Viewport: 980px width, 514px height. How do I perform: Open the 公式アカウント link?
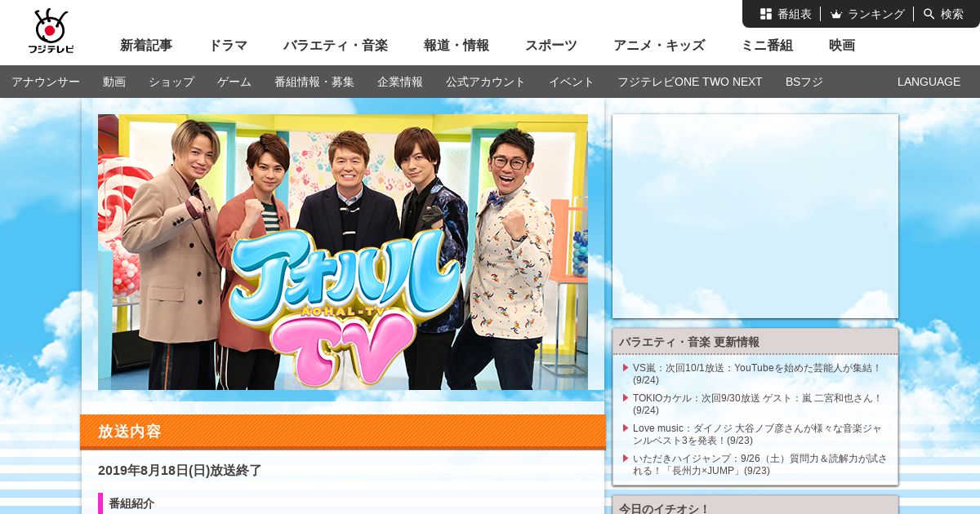tap(486, 82)
